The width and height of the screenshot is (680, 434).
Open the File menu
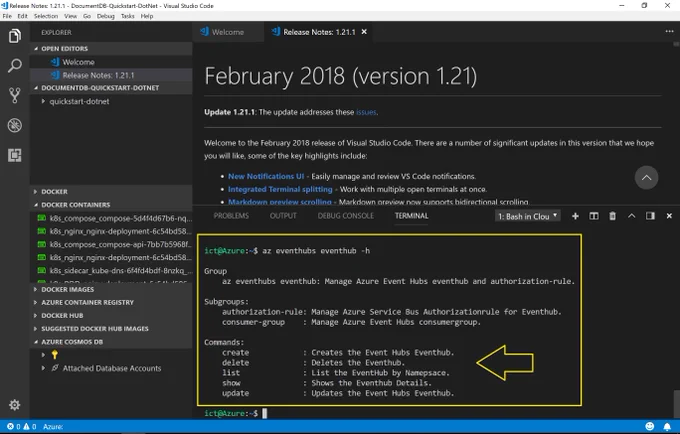click(x=7, y=16)
